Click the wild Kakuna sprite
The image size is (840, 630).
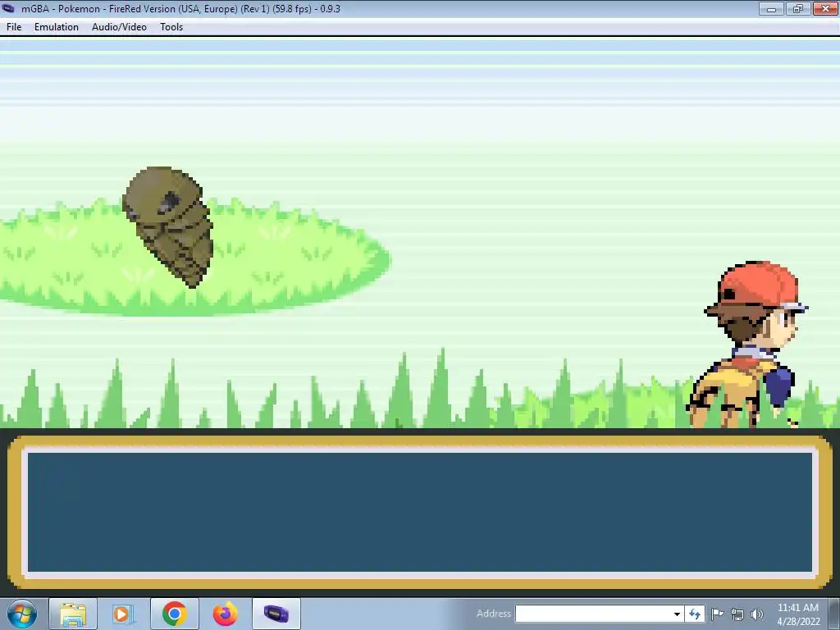(x=167, y=226)
